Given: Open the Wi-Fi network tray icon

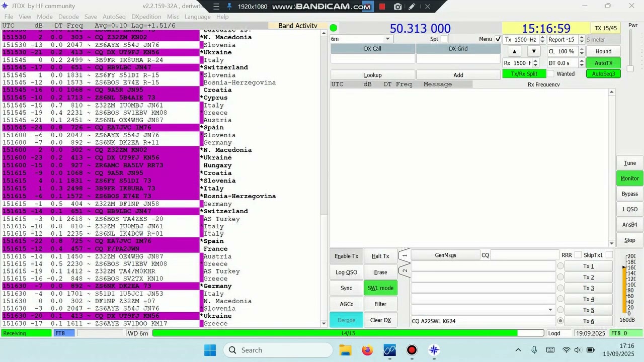Looking at the screenshot, I should point(567,350).
